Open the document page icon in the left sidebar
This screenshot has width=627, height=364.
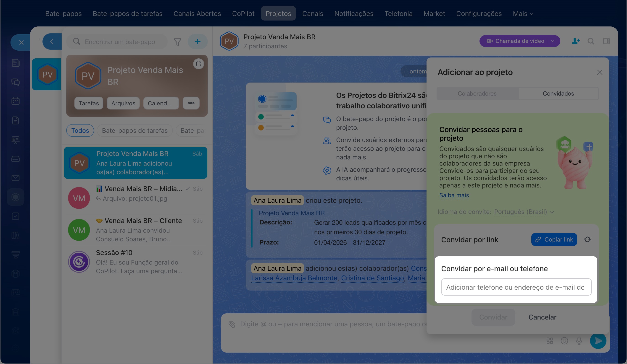[x=16, y=120]
